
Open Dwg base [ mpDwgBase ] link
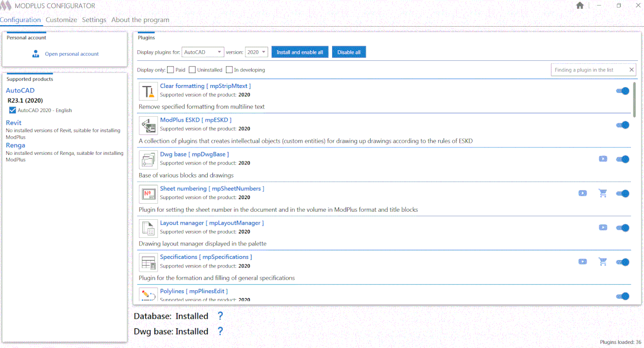point(194,154)
